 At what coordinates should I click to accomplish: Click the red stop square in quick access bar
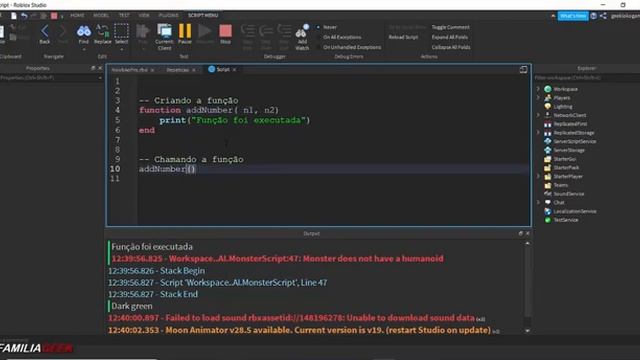(54, 16)
